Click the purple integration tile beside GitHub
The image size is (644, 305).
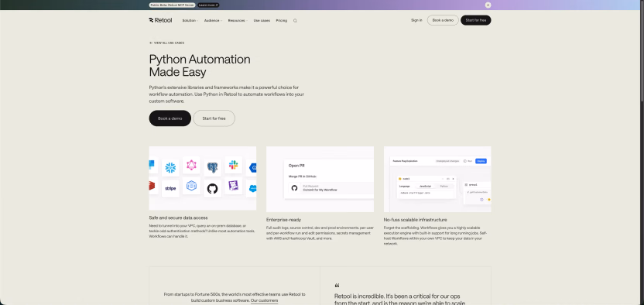pos(233,186)
